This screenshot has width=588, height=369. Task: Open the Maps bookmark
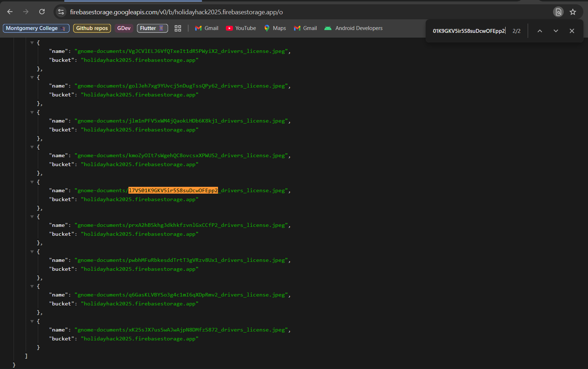pyautogui.click(x=275, y=28)
